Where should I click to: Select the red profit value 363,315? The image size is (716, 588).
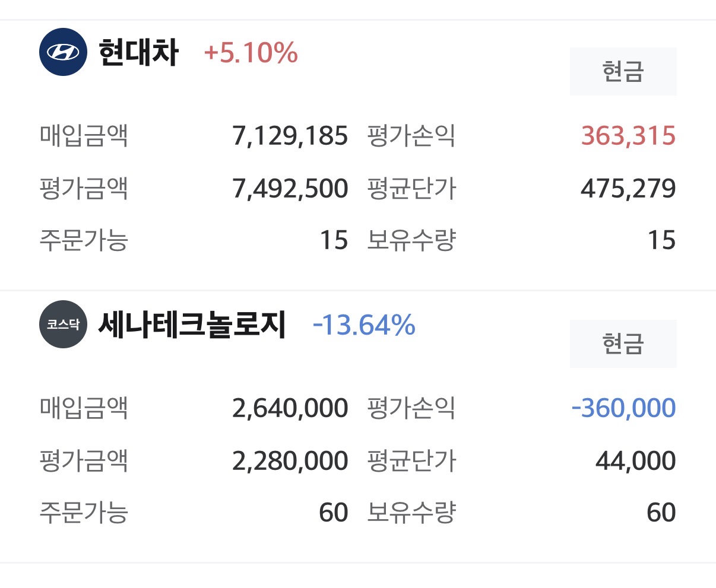point(628,136)
